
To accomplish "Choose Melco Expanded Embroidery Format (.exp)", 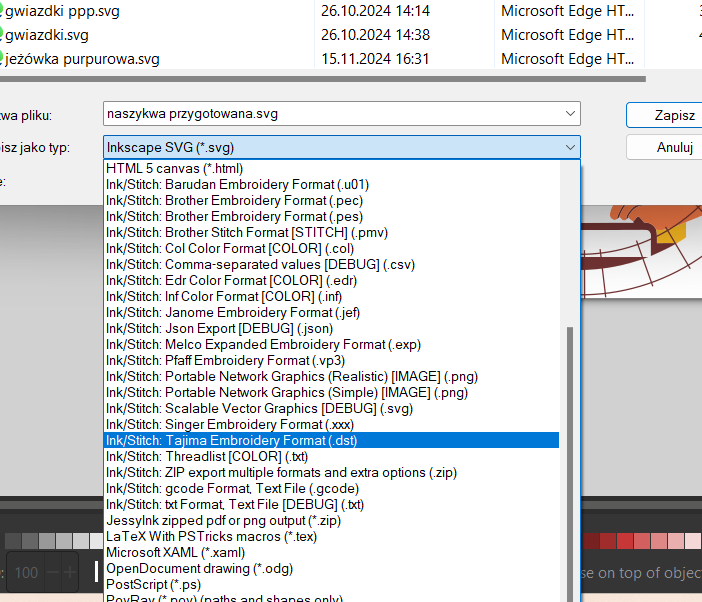I will point(331,345).
